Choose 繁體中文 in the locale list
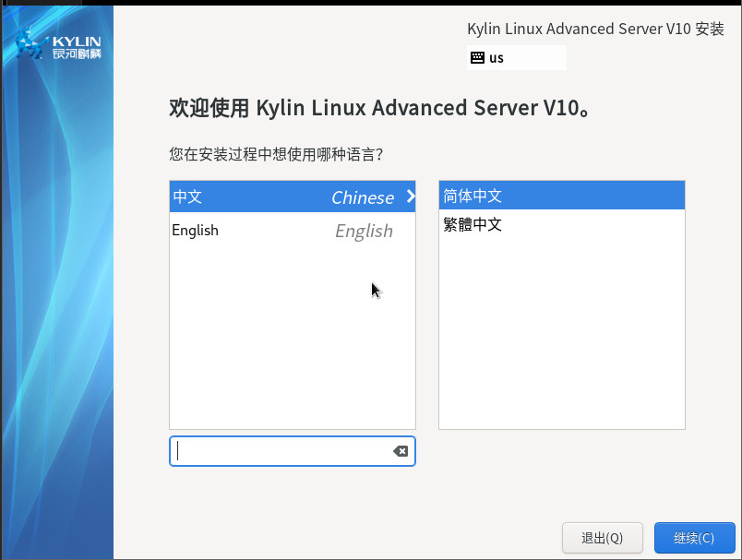The height and width of the screenshot is (560, 742). [x=473, y=224]
